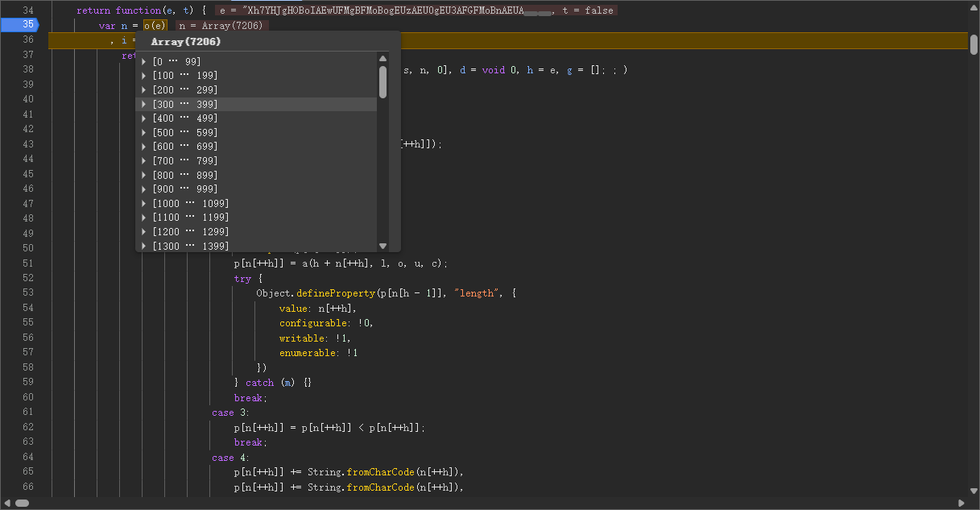Click line number 60 in gutter

pyautogui.click(x=28, y=397)
